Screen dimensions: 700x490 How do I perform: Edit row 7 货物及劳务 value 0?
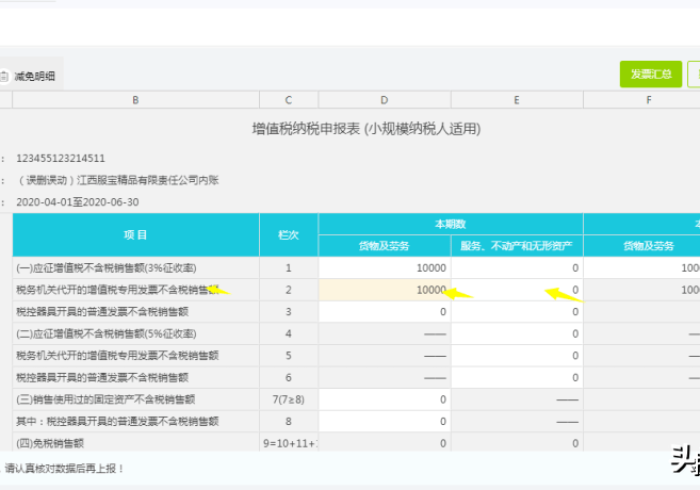[384, 399]
